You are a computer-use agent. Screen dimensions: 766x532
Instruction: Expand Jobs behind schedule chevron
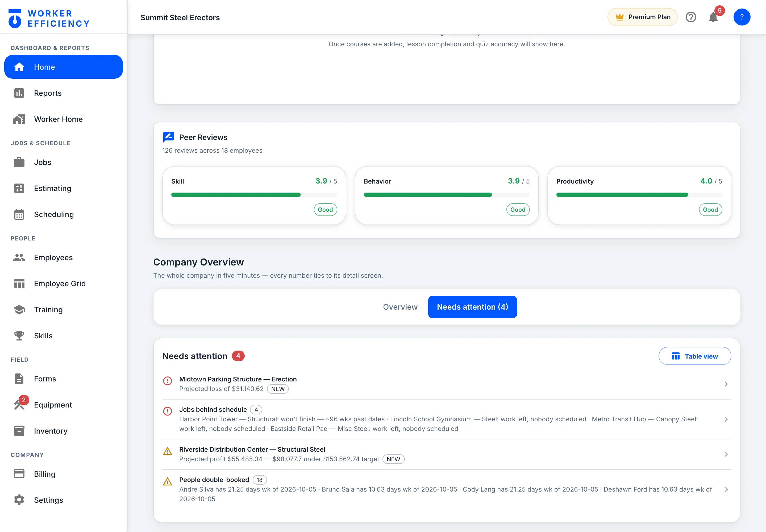726,419
